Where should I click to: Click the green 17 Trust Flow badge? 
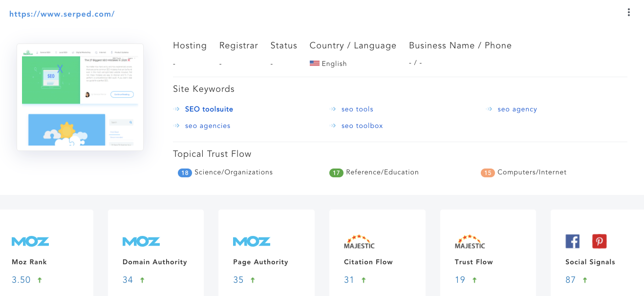pyautogui.click(x=336, y=173)
